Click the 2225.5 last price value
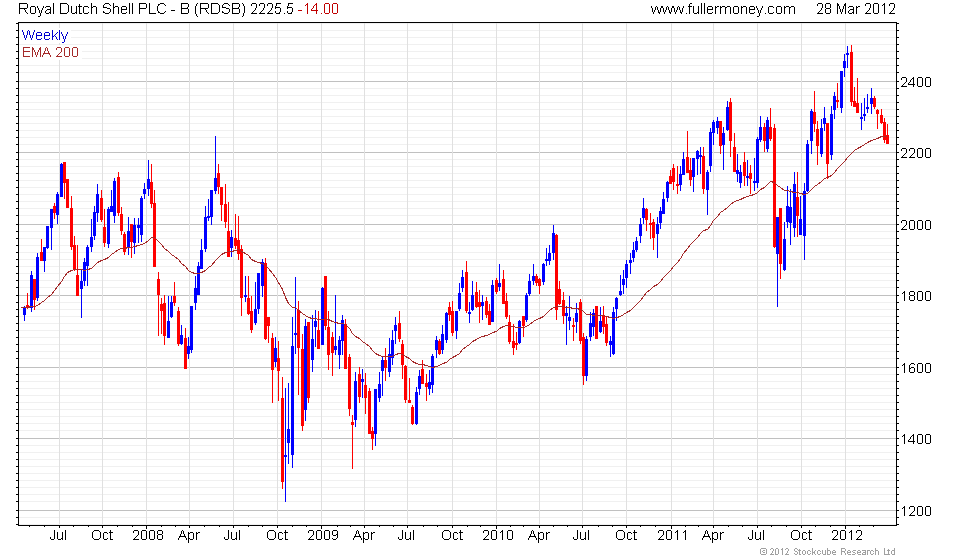The height and width of the screenshot is (560, 980). click(272, 9)
